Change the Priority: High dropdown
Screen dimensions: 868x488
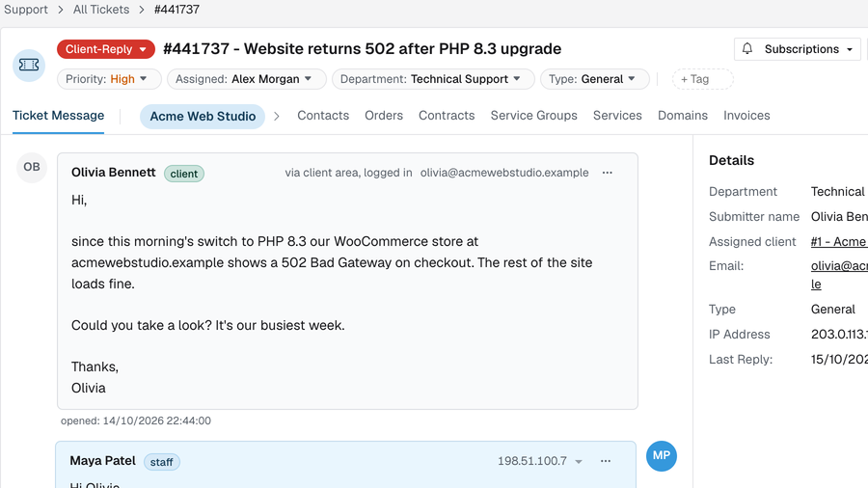[109, 79]
